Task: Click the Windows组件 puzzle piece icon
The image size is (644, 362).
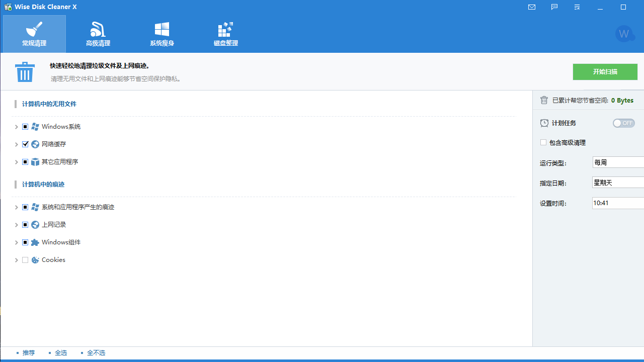Action: 35,242
